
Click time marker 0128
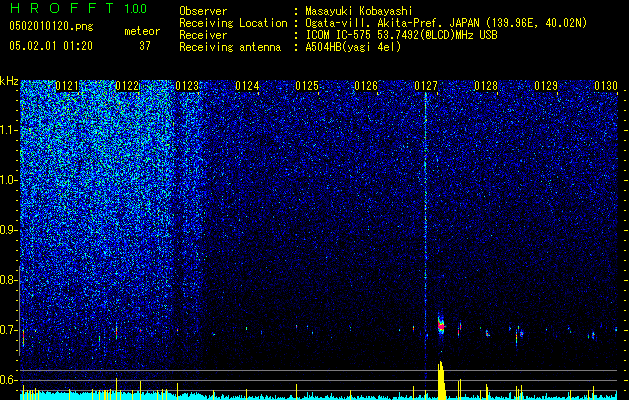(486, 86)
